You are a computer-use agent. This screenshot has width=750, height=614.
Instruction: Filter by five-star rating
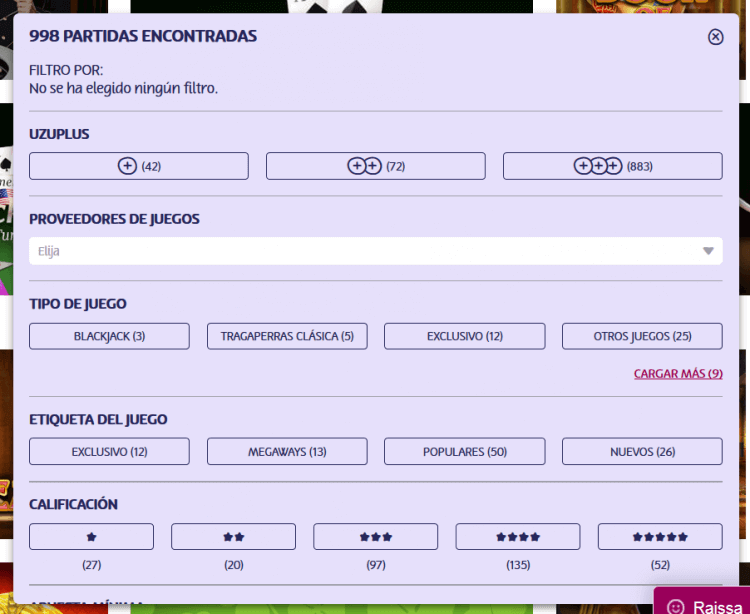(660, 537)
